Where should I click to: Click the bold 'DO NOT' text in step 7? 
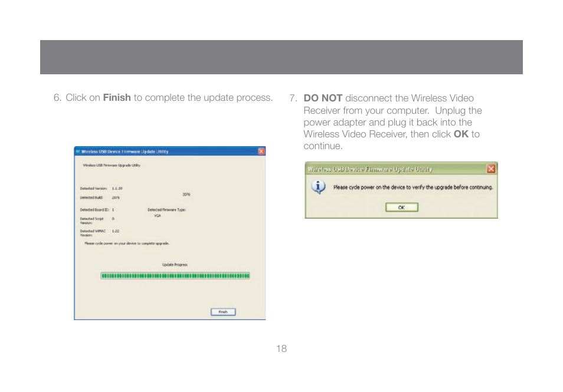click(323, 98)
